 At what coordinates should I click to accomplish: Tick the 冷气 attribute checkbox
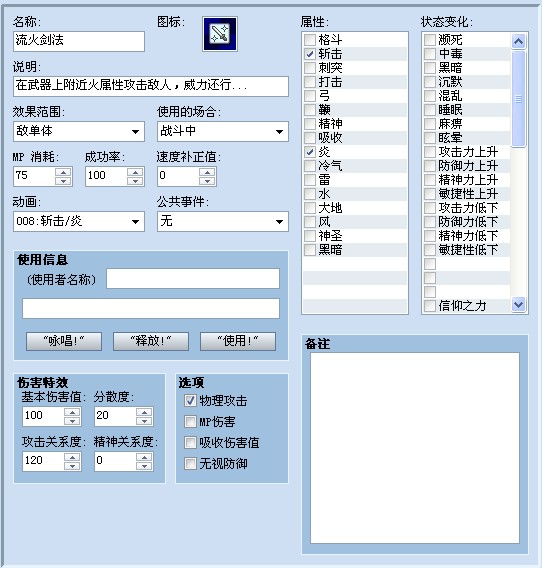[x=310, y=166]
